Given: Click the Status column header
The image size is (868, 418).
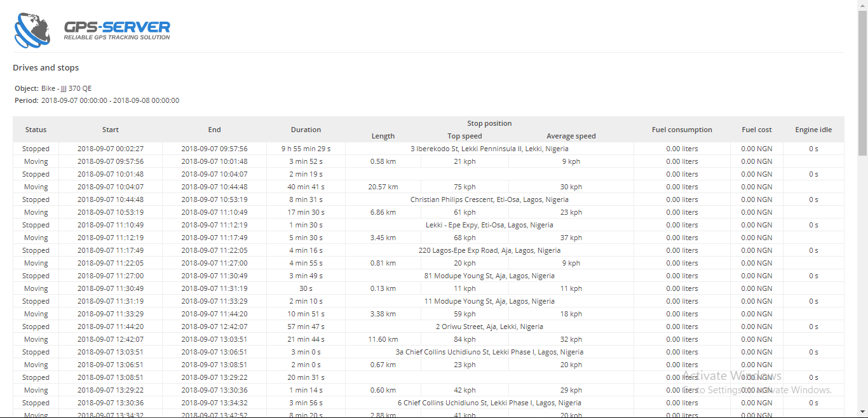Looking at the screenshot, I should pos(36,130).
